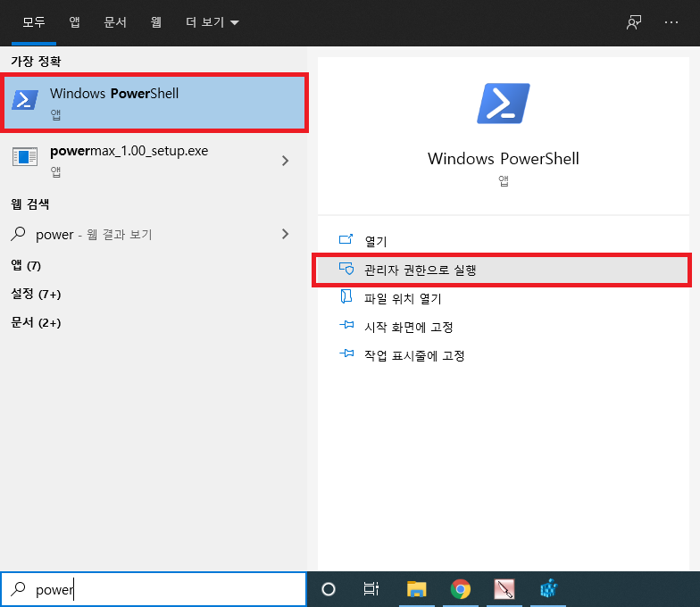The image size is (700, 607).
Task: Click the search box magnifier icon
Action: 18,589
